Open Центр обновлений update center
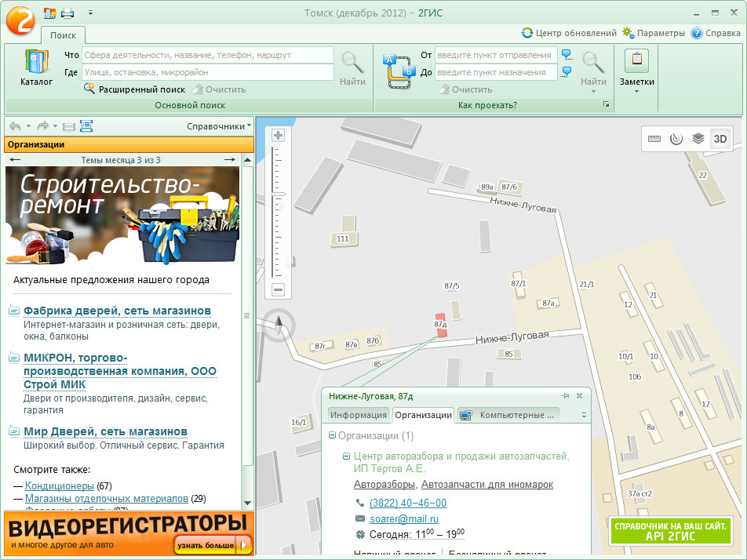This screenshot has height=560, width=747. point(569,33)
